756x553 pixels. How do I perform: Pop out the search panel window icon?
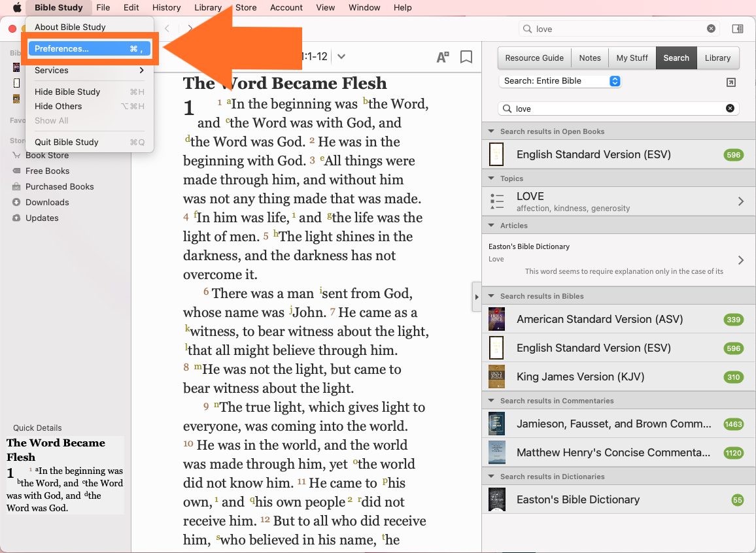point(731,82)
